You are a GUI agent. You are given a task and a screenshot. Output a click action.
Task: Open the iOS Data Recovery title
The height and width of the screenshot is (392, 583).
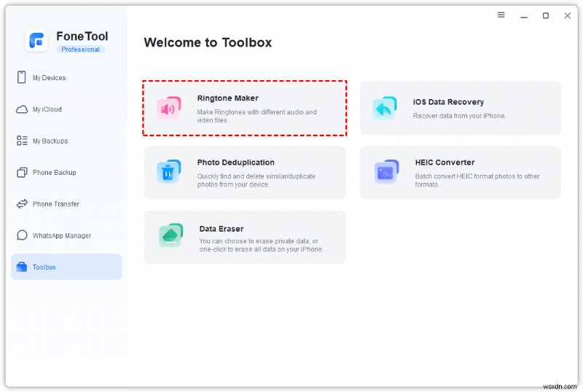tap(448, 102)
